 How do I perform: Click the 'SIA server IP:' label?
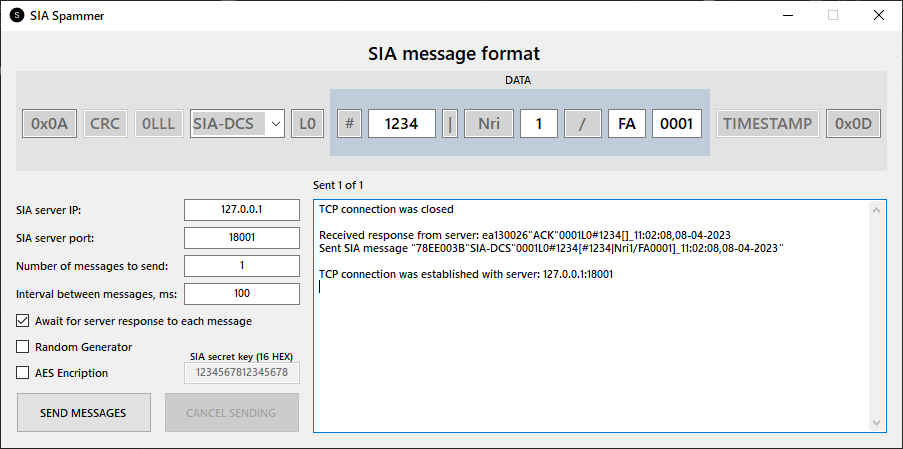[x=48, y=211]
